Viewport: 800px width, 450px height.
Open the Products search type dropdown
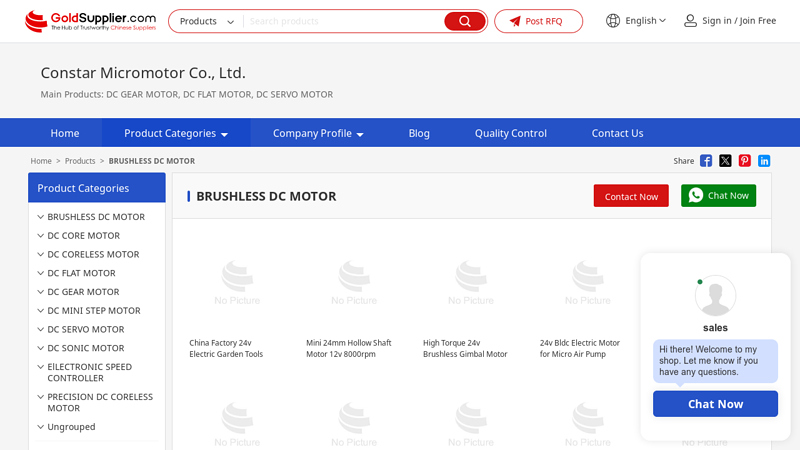coord(207,21)
